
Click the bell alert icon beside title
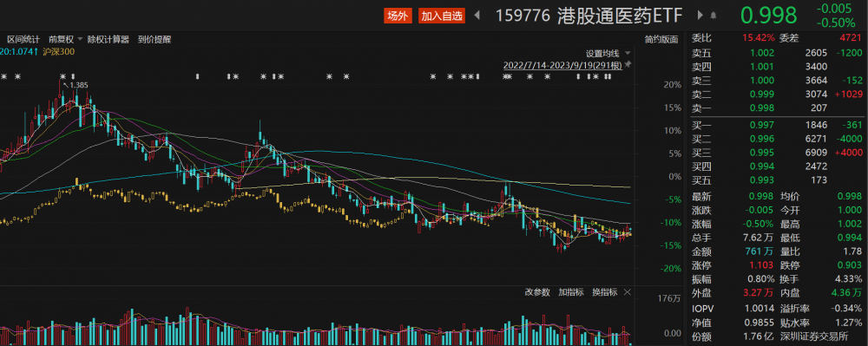(713, 16)
